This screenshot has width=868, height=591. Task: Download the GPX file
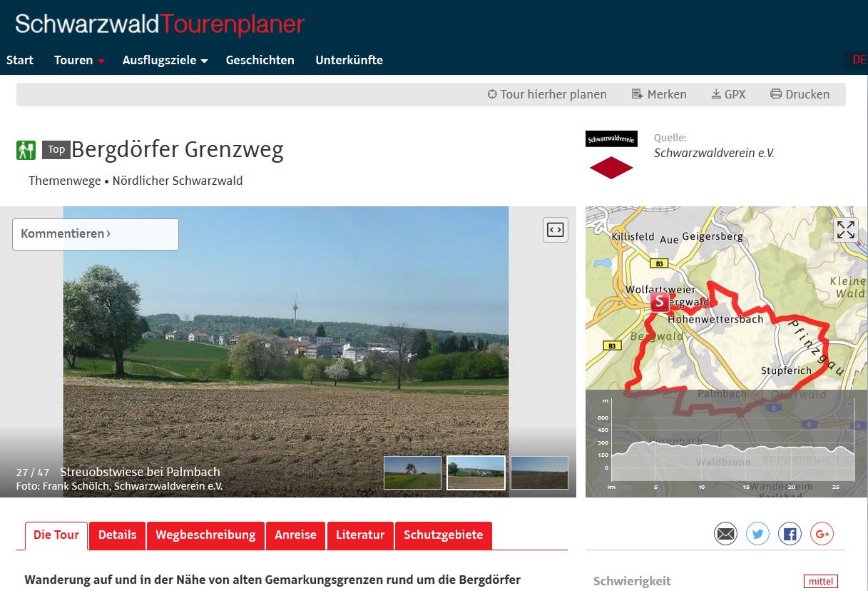point(728,94)
